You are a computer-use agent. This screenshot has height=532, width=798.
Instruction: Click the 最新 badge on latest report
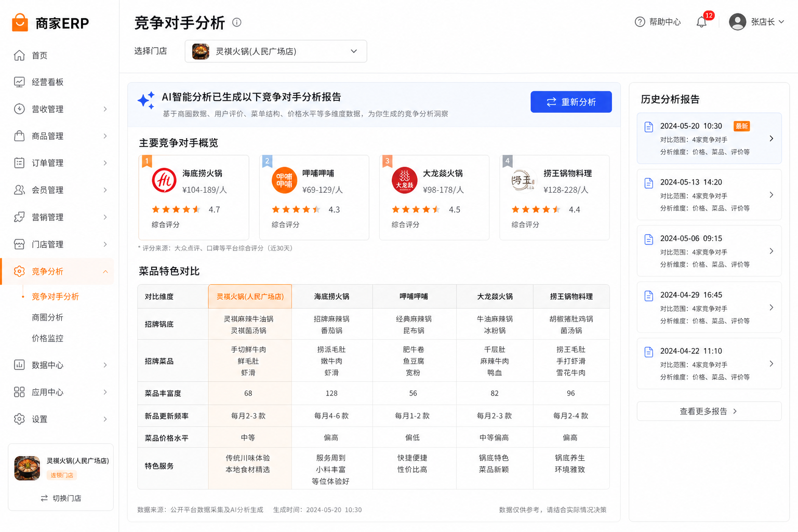741,126
